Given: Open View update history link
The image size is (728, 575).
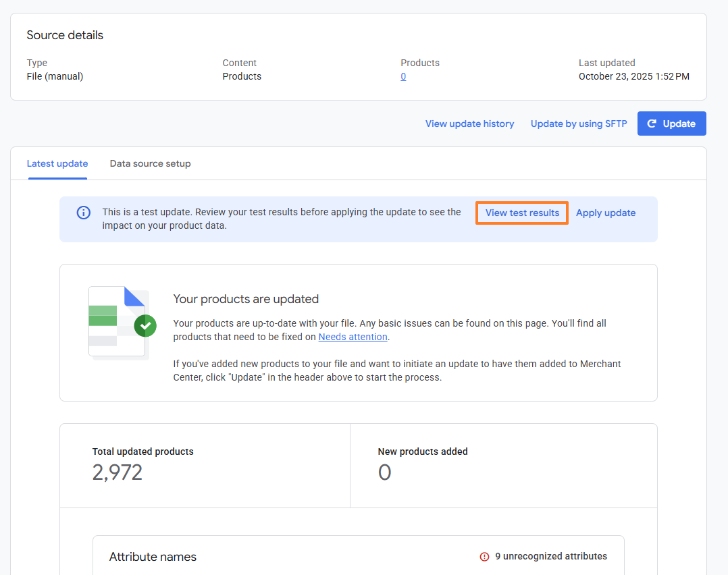Looking at the screenshot, I should pyautogui.click(x=469, y=124).
